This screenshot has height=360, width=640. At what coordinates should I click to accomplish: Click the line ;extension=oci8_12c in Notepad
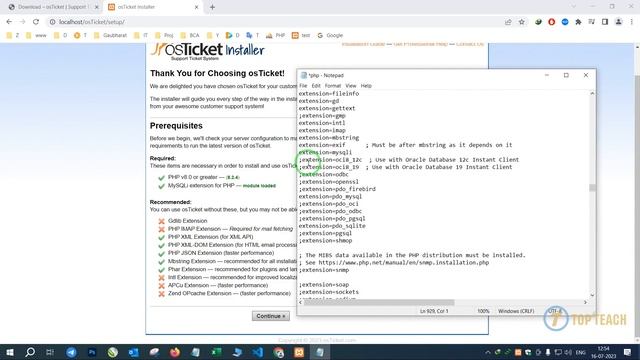click(409, 160)
